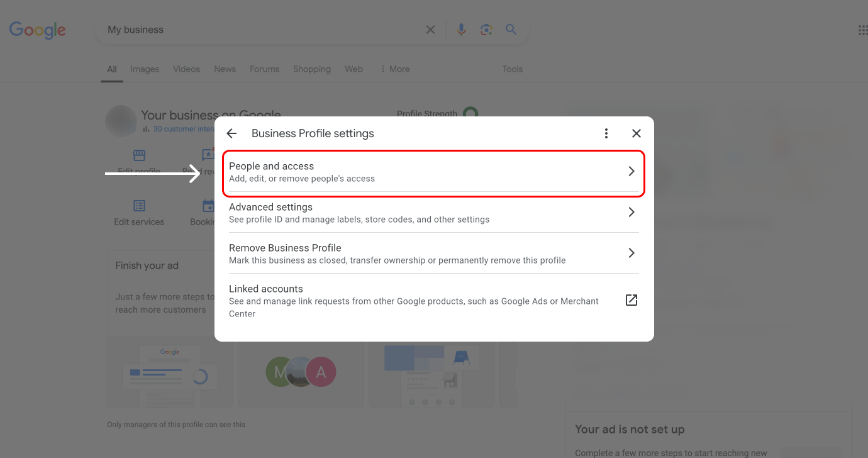868x458 pixels.
Task: Open the News tab
Action: [x=225, y=69]
